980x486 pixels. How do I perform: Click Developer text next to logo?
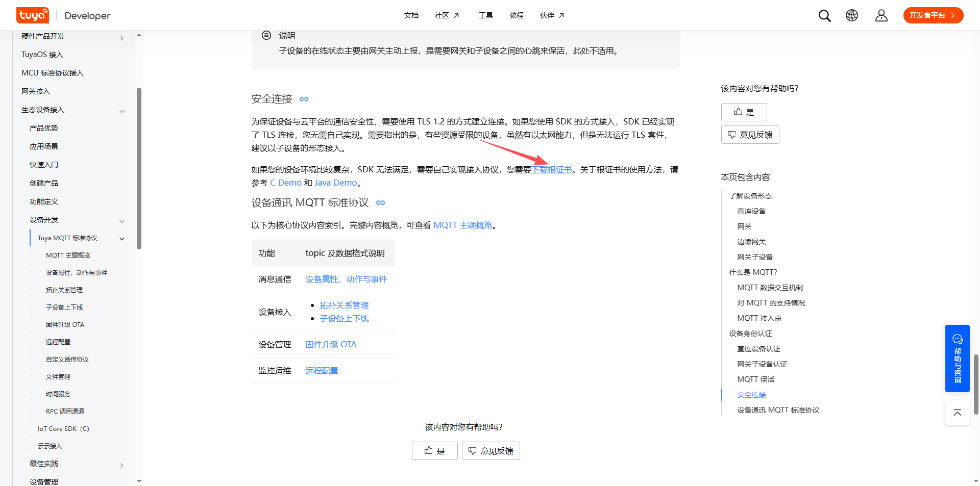(x=87, y=16)
